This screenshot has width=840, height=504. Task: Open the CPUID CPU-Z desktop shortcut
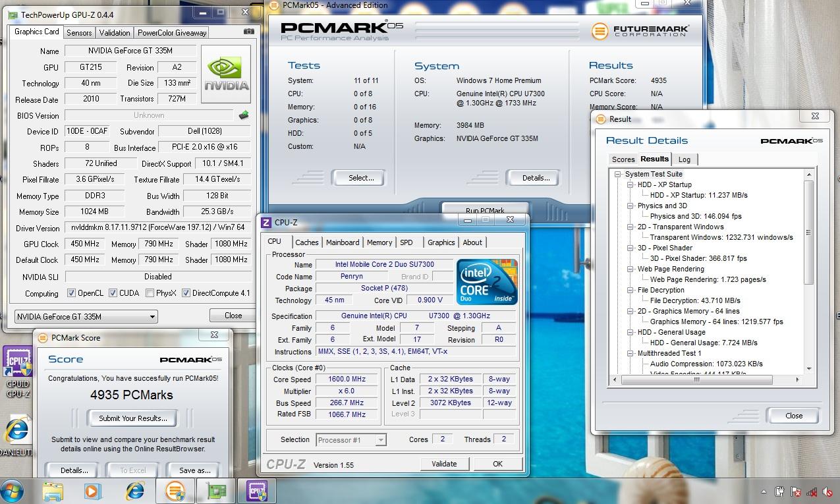pos(18,372)
